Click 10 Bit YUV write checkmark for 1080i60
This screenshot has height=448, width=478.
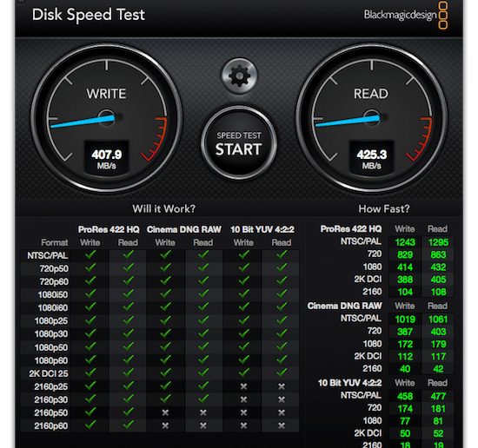pyautogui.click(x=244, y=307)
